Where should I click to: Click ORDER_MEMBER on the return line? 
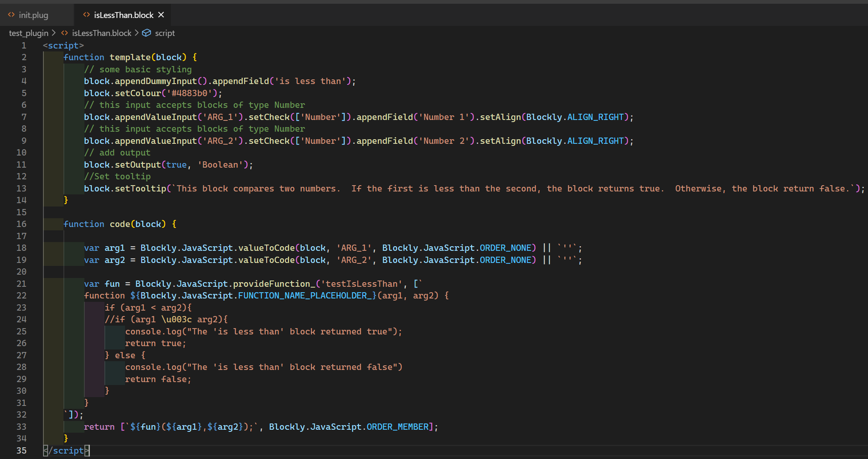(397, 427)
